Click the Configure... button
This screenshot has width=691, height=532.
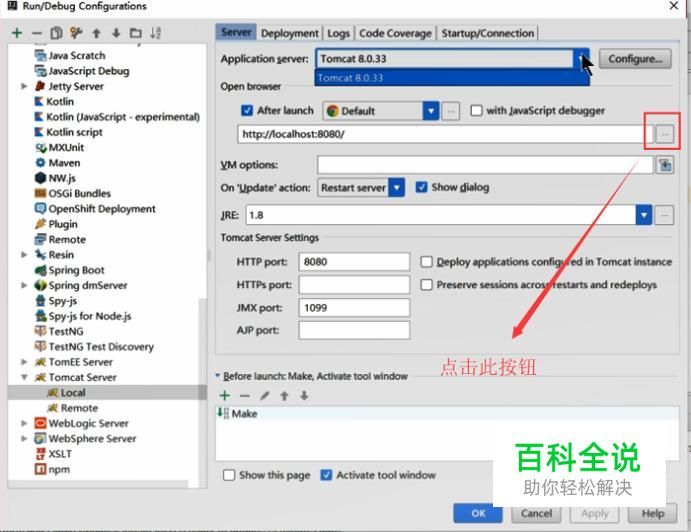pyautogui.click(x=635, y=59)
